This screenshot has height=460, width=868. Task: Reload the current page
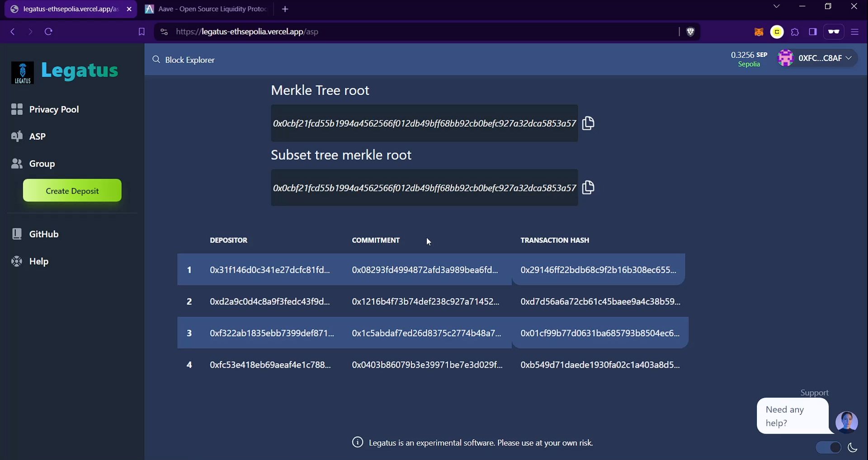48,32
